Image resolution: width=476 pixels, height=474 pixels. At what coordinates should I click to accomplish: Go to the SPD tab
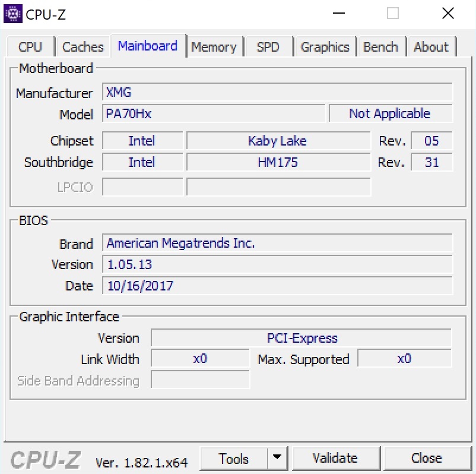tap(268, 47)
